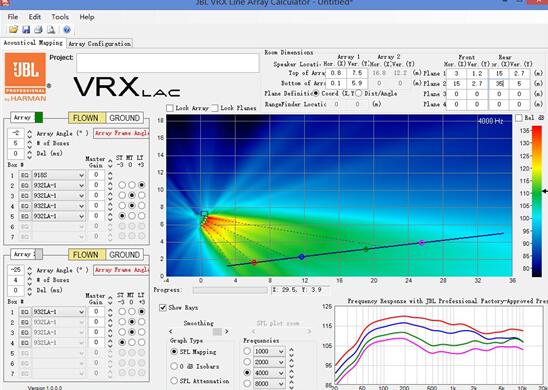Screen dimensions: 548x390
Task: Open the 4000 frequency dropdown
Action: click(x=269, y=373)
